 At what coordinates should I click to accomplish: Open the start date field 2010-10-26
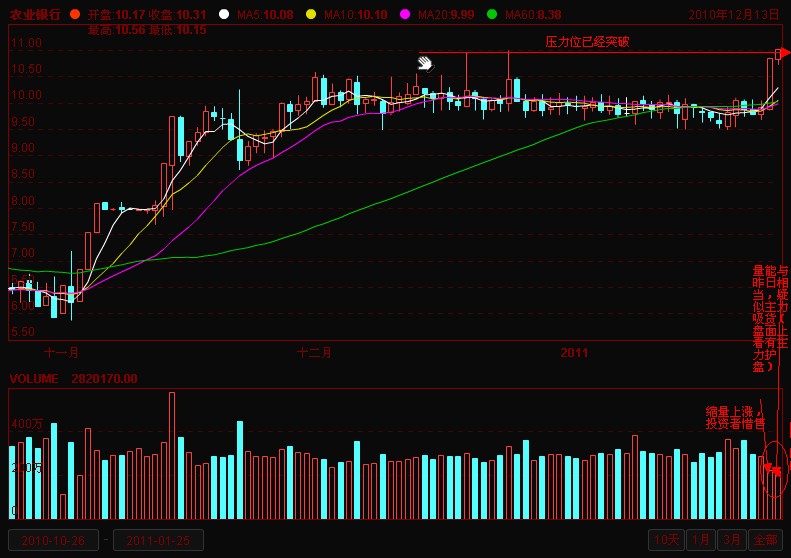[54, 540]
